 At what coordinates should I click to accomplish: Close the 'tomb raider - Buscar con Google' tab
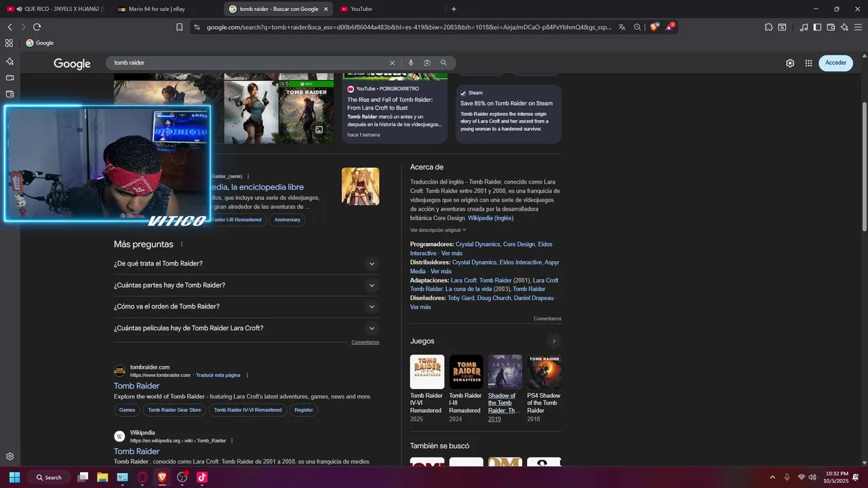pos(325,9)
